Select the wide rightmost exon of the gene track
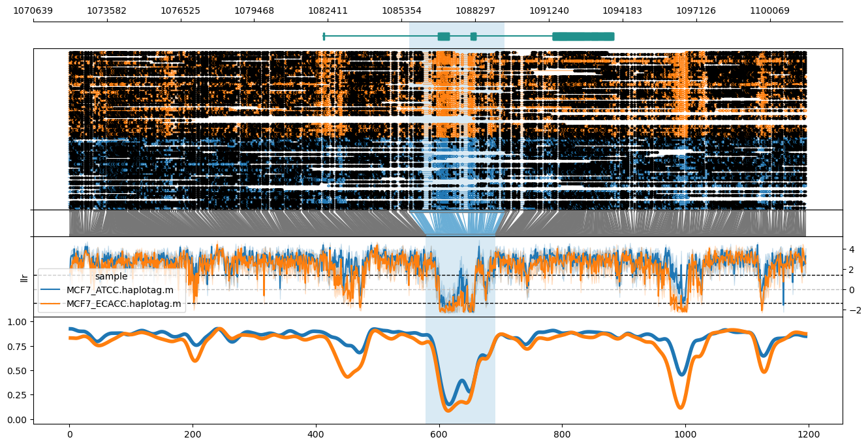This screenshot has height=446, width=868. pos(583,36)
